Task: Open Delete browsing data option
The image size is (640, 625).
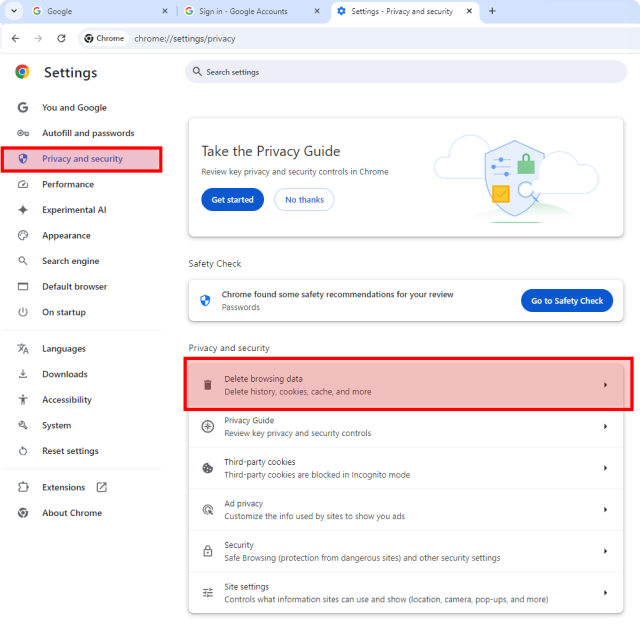Action: point(406,385)
